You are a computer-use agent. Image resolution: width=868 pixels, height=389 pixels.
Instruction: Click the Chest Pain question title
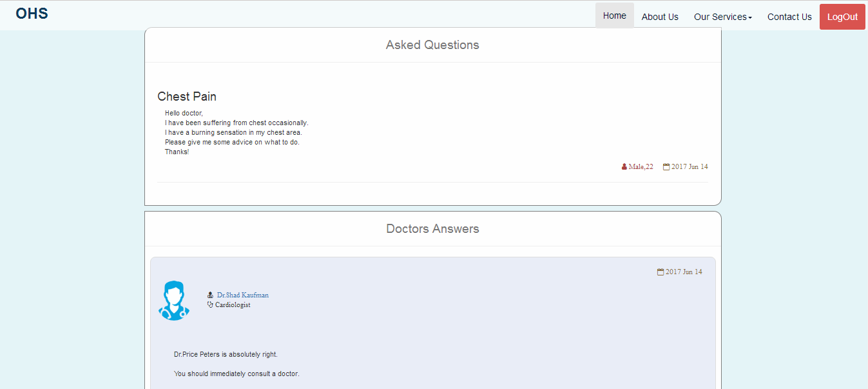coord(187,97)
